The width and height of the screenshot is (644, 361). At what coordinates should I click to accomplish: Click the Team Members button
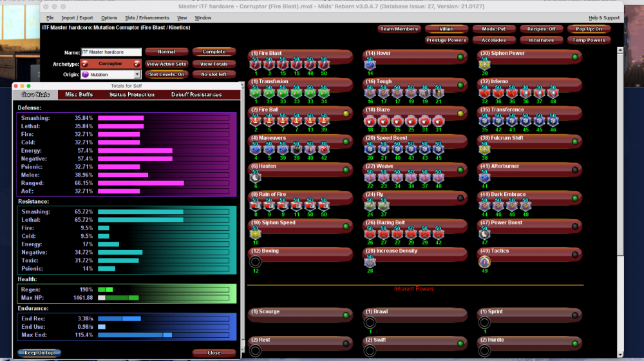coord(399,29)
